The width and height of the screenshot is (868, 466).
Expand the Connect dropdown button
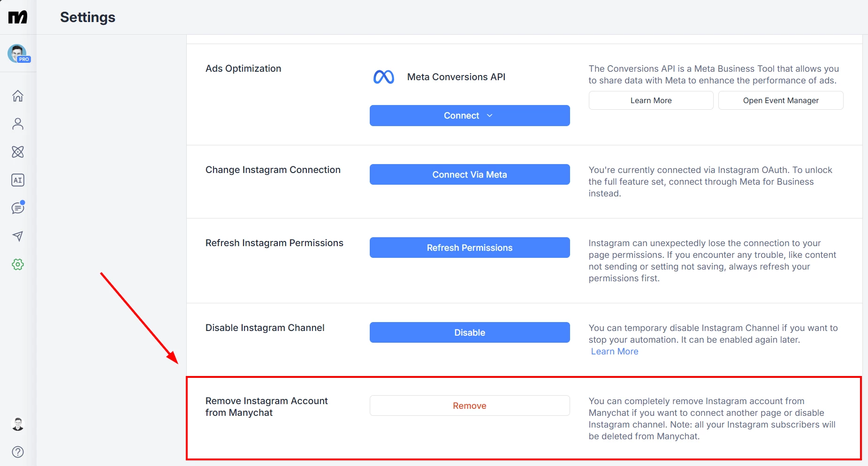click(x=469, y=116)
